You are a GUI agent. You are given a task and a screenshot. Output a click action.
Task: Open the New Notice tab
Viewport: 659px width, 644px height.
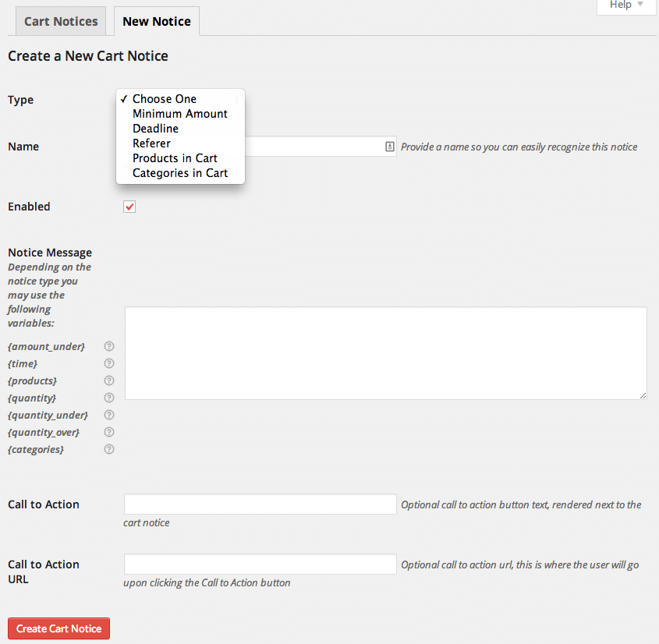click(156, 21)
